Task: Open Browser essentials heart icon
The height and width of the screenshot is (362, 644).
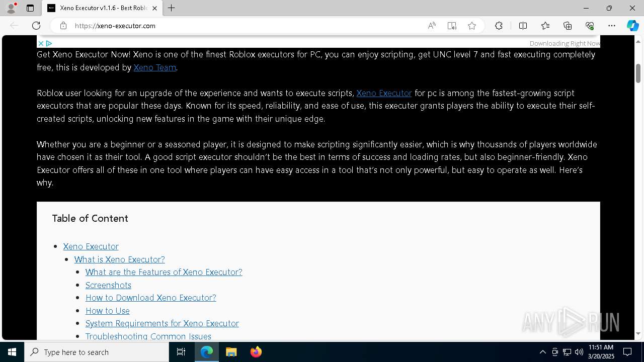Action: point(590,26)
